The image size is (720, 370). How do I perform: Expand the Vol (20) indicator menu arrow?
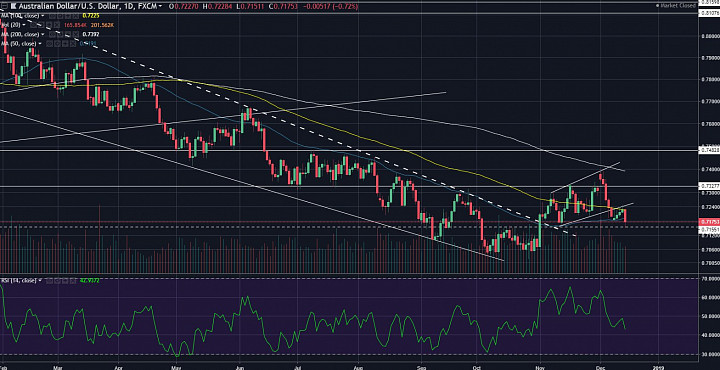[x=24, y=25]
